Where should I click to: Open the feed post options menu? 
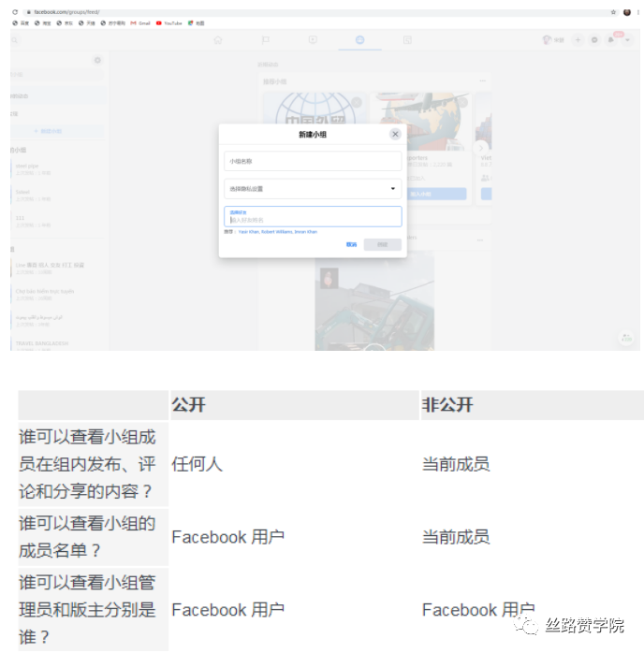point(480,240)
